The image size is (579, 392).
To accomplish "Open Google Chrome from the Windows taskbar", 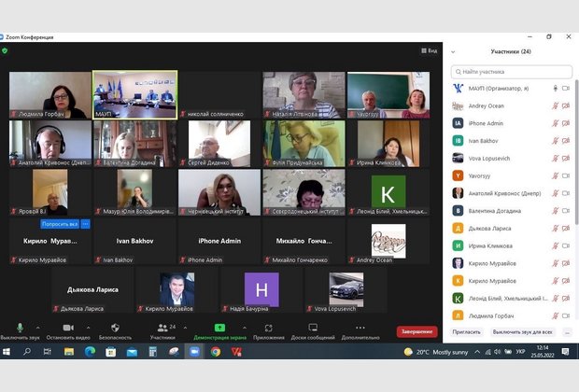I will [x=216, y=352].
